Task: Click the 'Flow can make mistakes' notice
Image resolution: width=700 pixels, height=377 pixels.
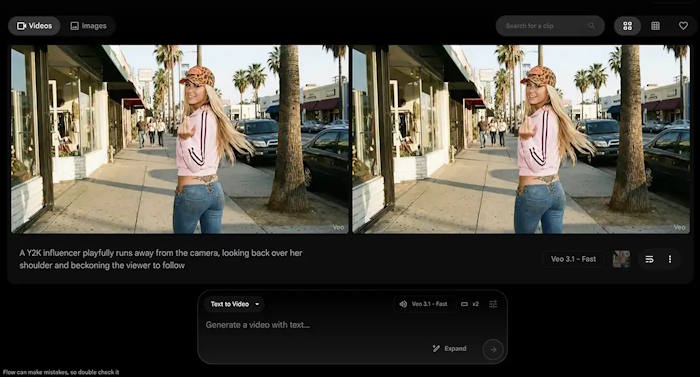Action: (61, 372)
